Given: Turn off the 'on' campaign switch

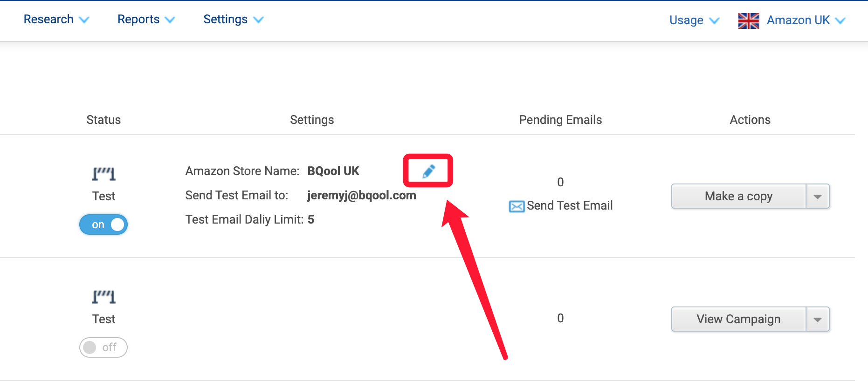Looking at the screenshot, I should [x=103, y=225].
